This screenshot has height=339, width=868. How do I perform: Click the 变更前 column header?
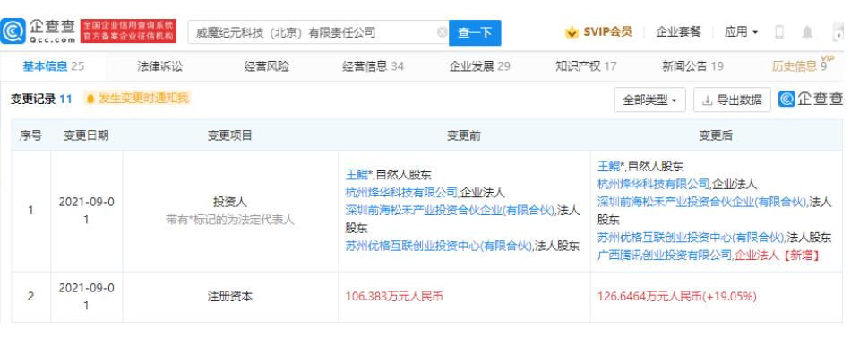click(464, 135)
